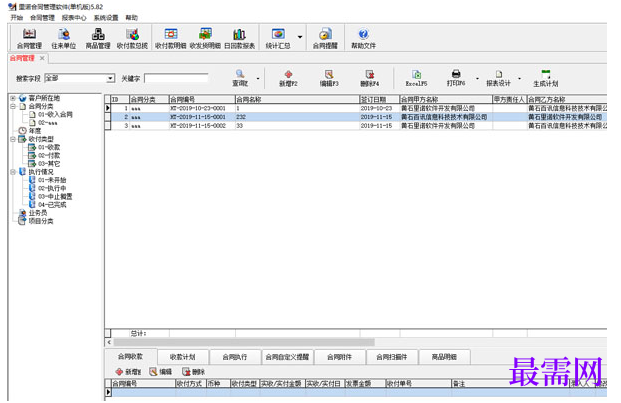Open the 合同管理 menu in the menu bar
Viewport: 621px width, 403px height.
coord(42,17)
